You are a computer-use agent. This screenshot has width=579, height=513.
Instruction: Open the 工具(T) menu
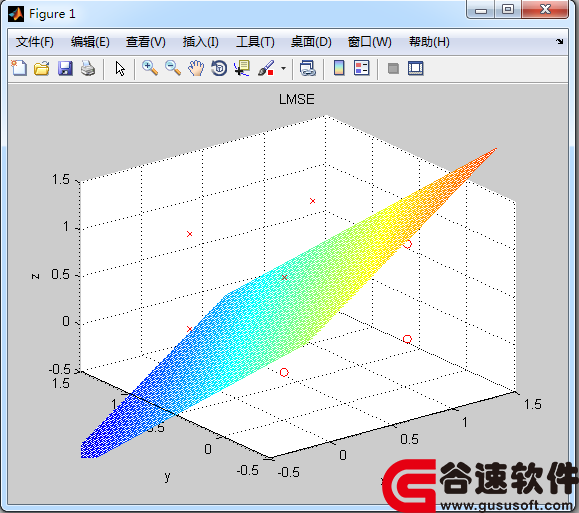coord(255,42)
